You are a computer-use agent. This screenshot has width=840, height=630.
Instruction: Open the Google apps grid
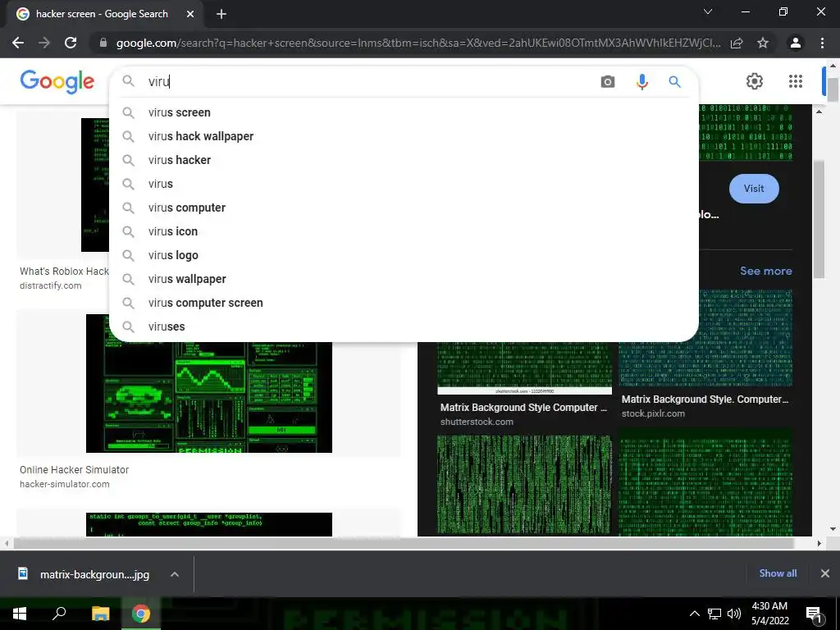[x=796, y=81]
